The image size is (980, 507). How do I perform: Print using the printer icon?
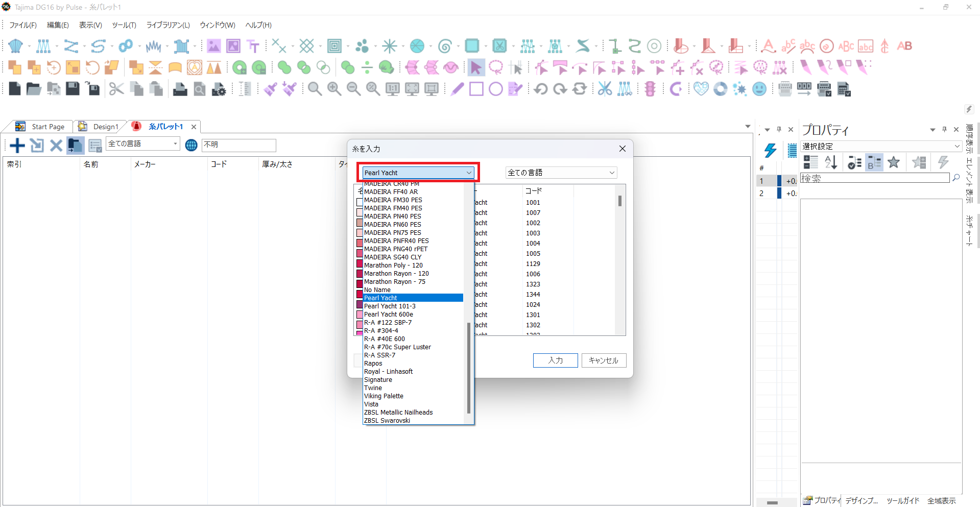(x=180, y=89)
